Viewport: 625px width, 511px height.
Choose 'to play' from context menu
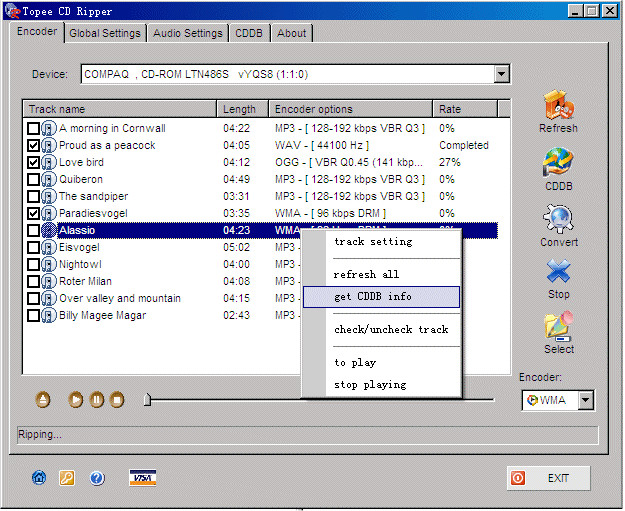(x=381, y=362)
